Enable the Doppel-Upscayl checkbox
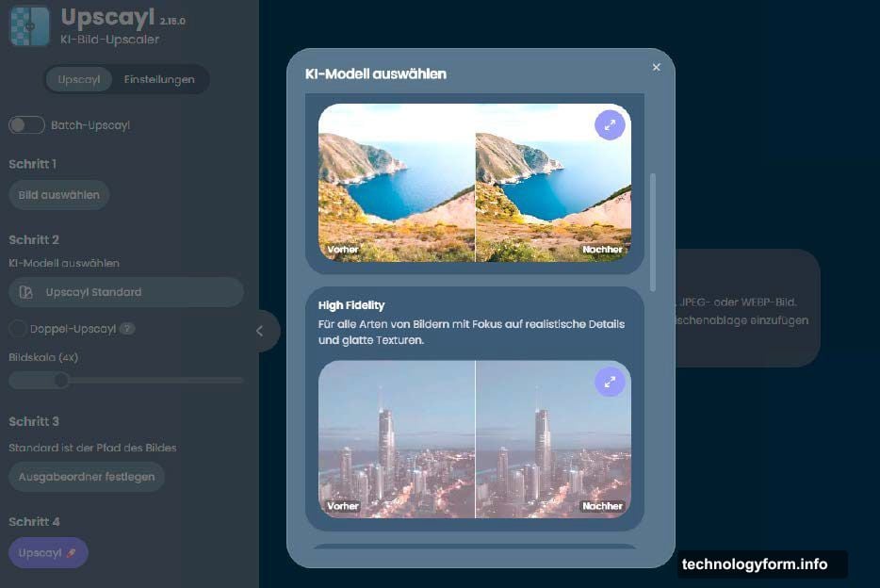 click(x=17, y=329)
